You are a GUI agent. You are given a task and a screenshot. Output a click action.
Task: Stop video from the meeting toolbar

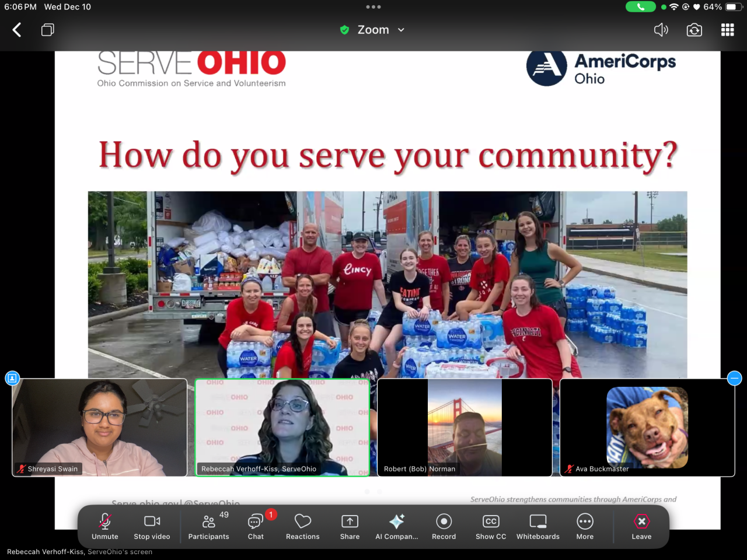tap(152, 526)
